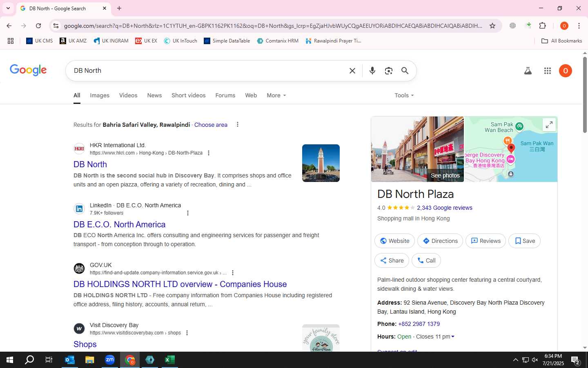
Task: Open taskbar search magnifier
Action: (x=29, y=360)
